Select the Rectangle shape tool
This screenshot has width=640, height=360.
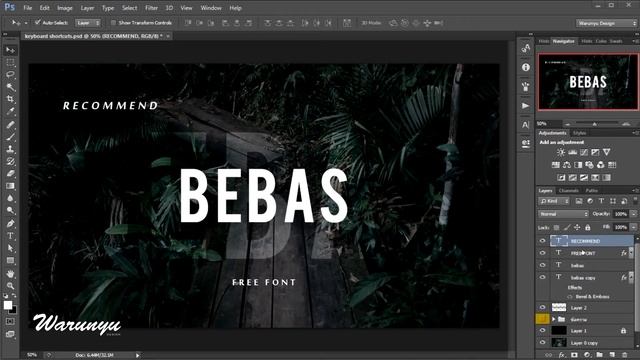pos(10,260)
